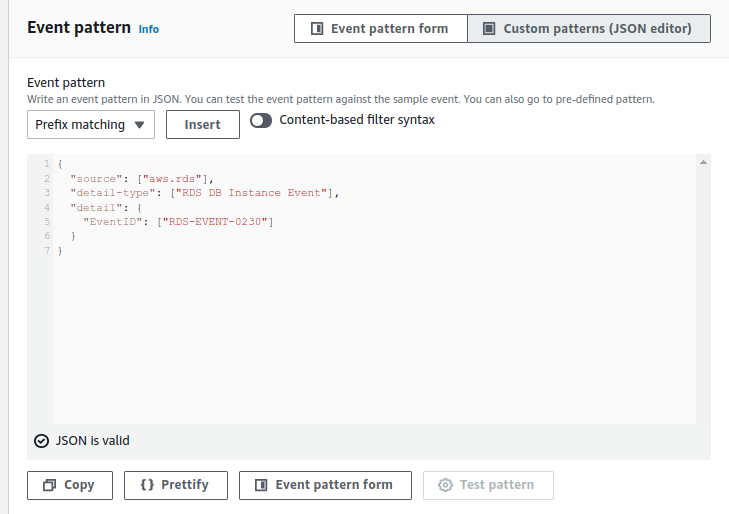Open the Info link beside Event pattern
The width and height of the screenshot is (729, 514).
point(149,30)
